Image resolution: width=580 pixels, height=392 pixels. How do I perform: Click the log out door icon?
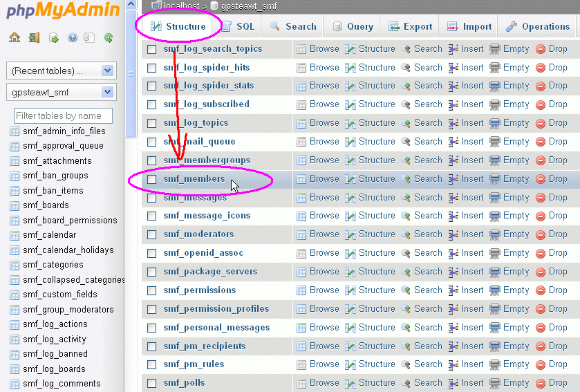[34, 38]
